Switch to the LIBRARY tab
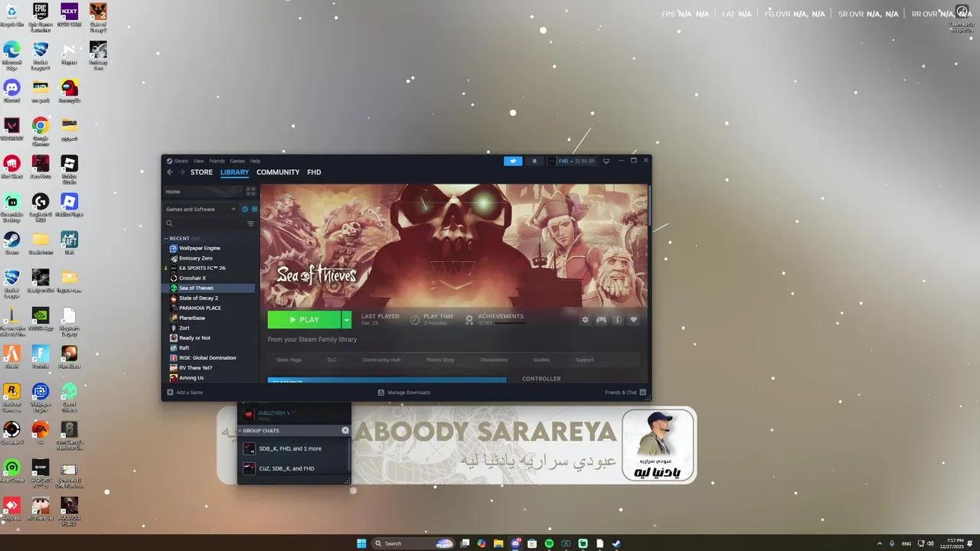 point(234,172)
